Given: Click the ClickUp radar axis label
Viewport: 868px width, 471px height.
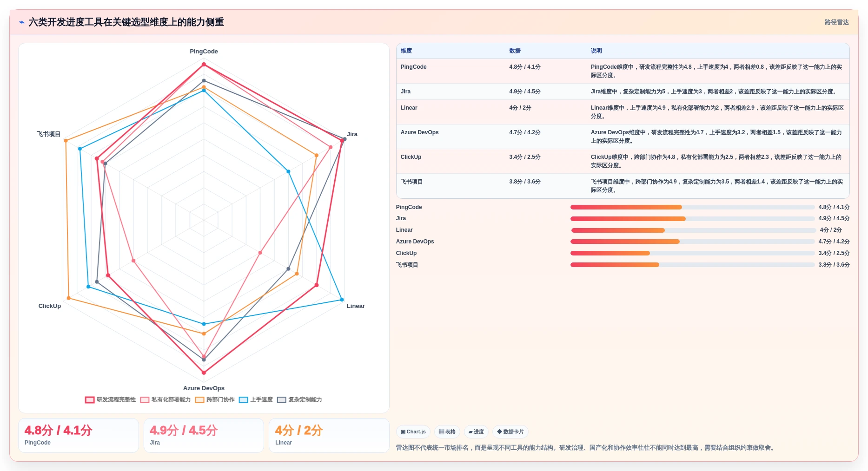Looking at the screenshot, I should [x=50, y=306].
